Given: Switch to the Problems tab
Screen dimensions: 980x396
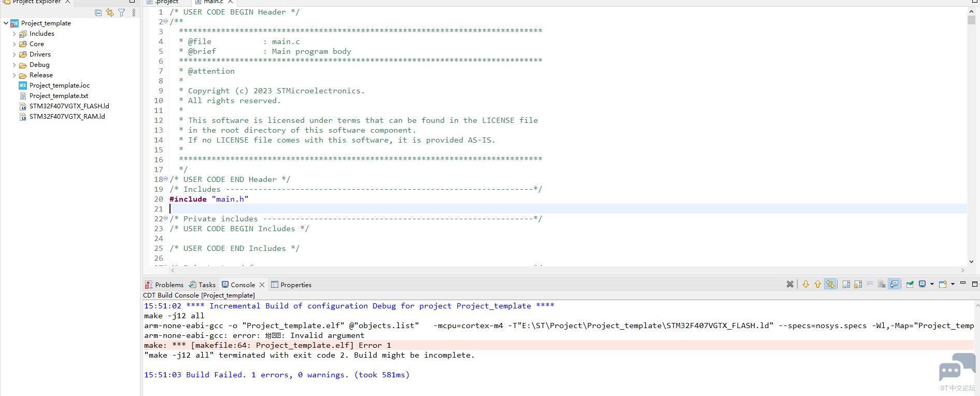Looking at the screenshot, I should pos(164,285).
